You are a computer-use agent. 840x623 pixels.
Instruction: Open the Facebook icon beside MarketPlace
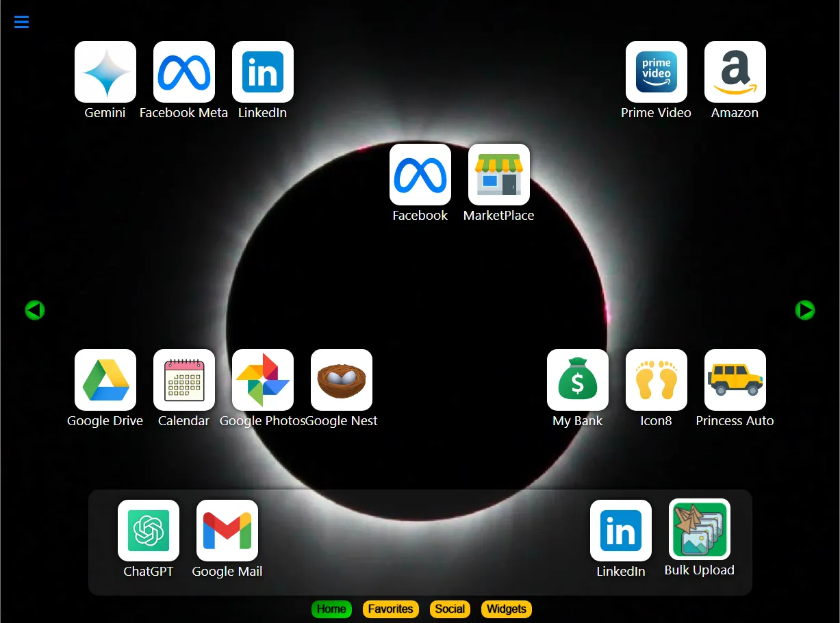pos(420,175)
